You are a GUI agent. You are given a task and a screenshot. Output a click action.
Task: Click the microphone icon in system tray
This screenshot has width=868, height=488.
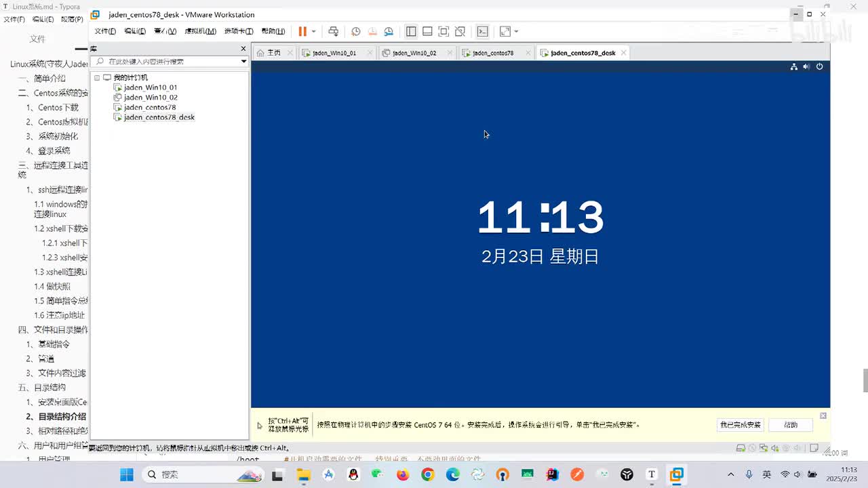[x=749, y=474]
